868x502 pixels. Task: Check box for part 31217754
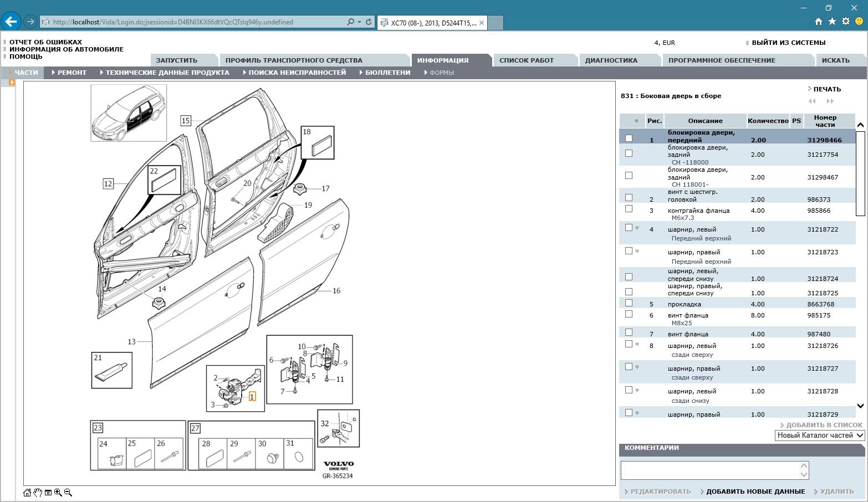629,153
